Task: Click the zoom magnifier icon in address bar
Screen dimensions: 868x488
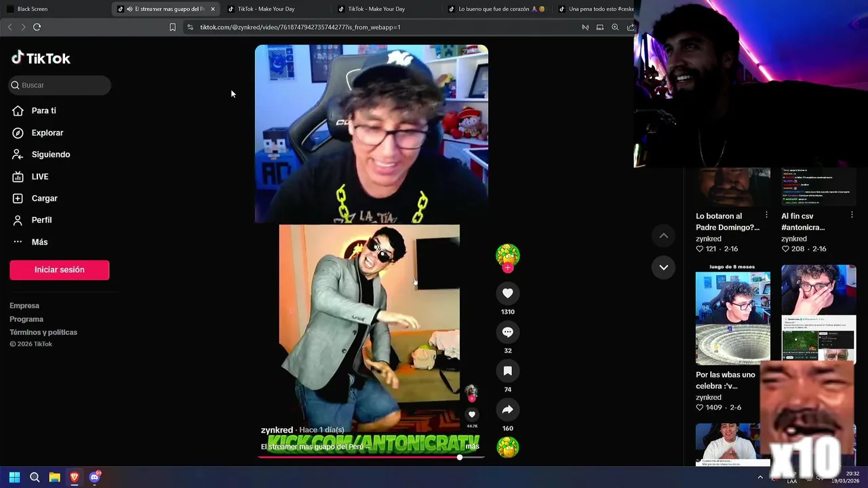Action: tap(615, 27)
